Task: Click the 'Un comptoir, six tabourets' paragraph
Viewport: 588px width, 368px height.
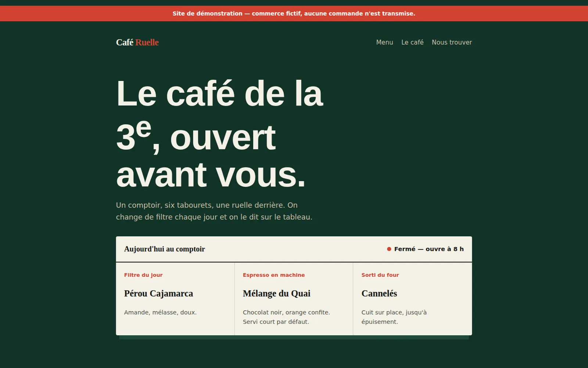Action: [214, 211]
